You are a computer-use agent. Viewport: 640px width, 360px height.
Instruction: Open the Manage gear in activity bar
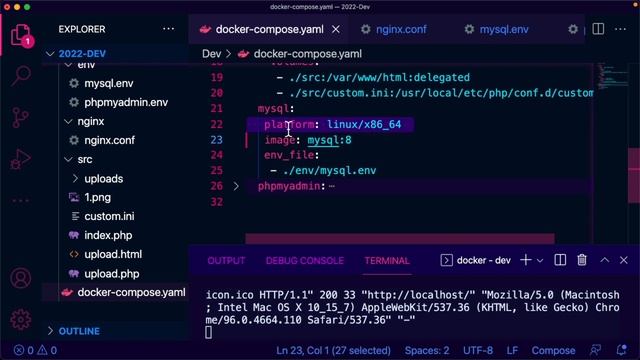(20, 319)
